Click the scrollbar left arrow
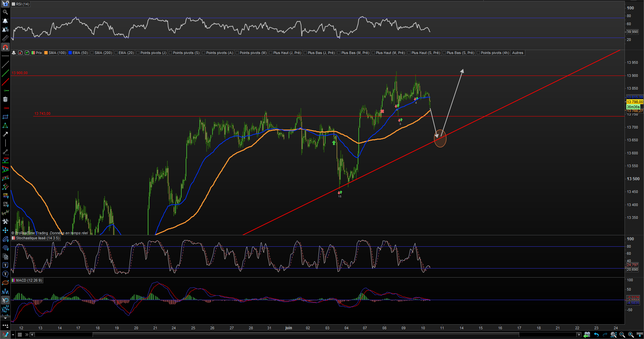Screen dimensions: 644x339 (x=32, y=335)
